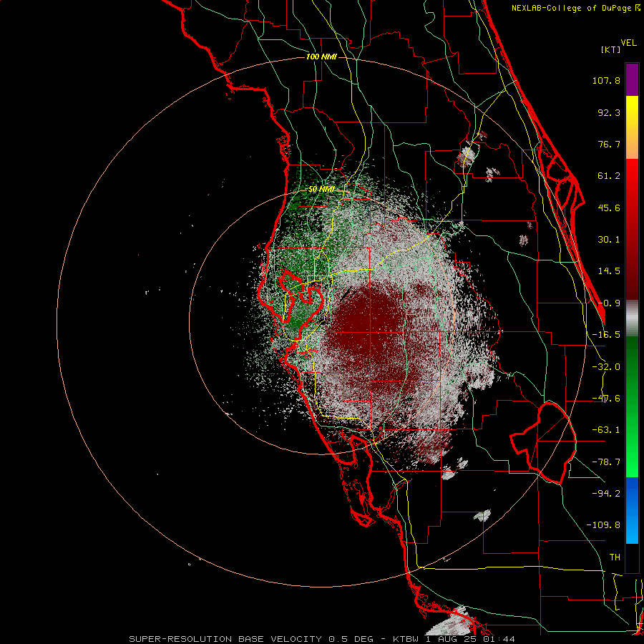Click the blue segment of color bar
Viewport: 644px width, 644px height.
(x=632, y=510)
